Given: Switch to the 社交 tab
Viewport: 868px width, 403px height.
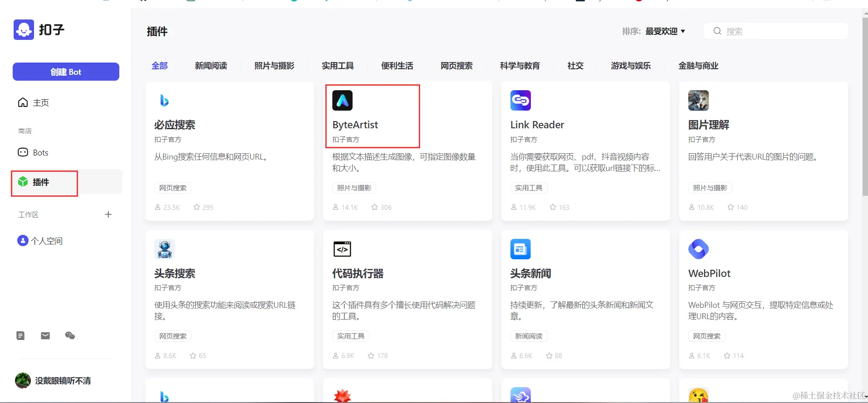Looking at the screenshot, I should tap(575, 66).
